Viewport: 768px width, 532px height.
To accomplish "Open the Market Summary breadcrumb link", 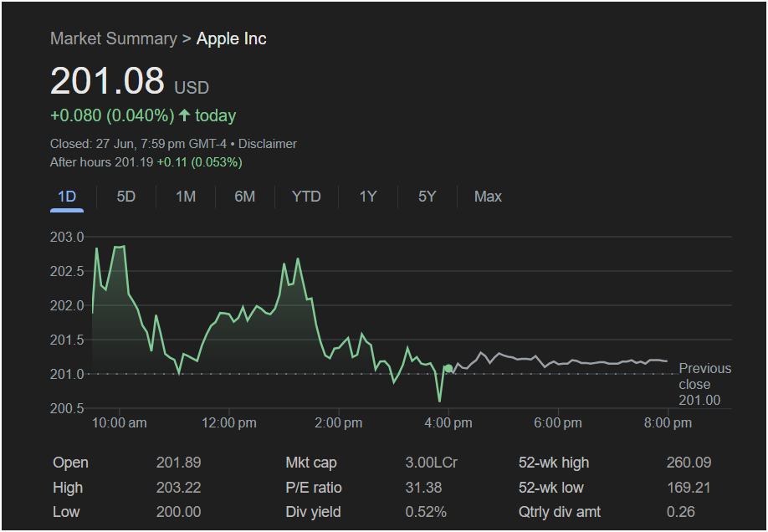I will [x=114, y=38].
